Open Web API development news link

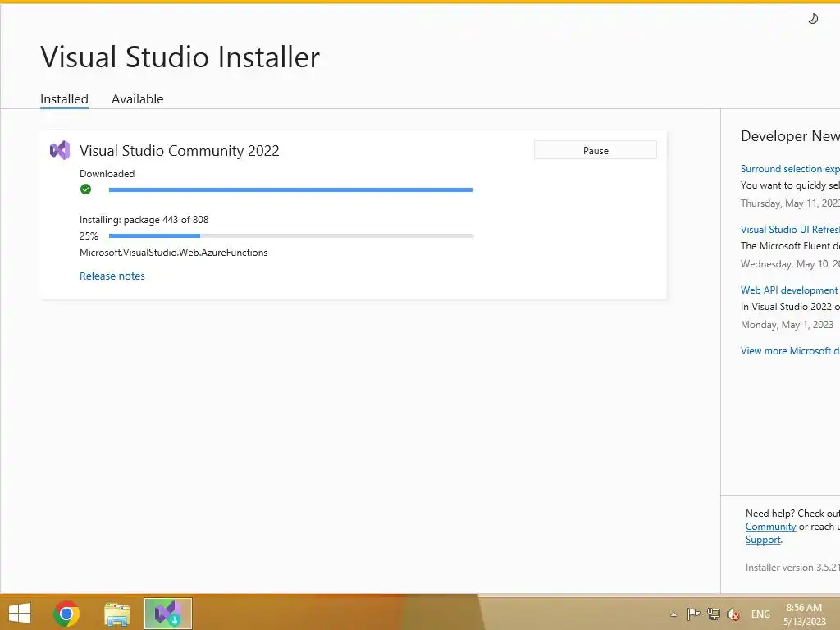[789, 290]
